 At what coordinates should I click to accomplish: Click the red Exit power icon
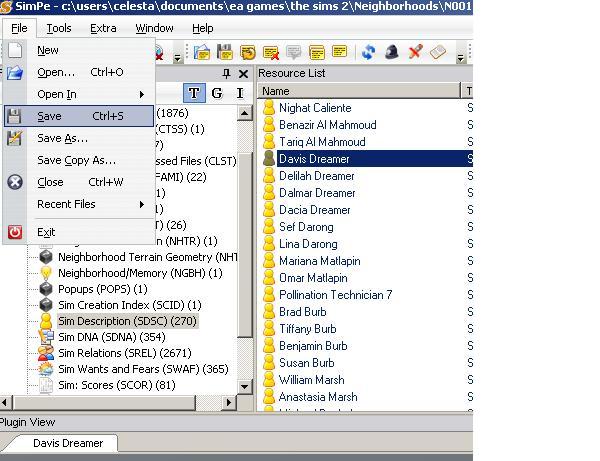coord(15,232)
